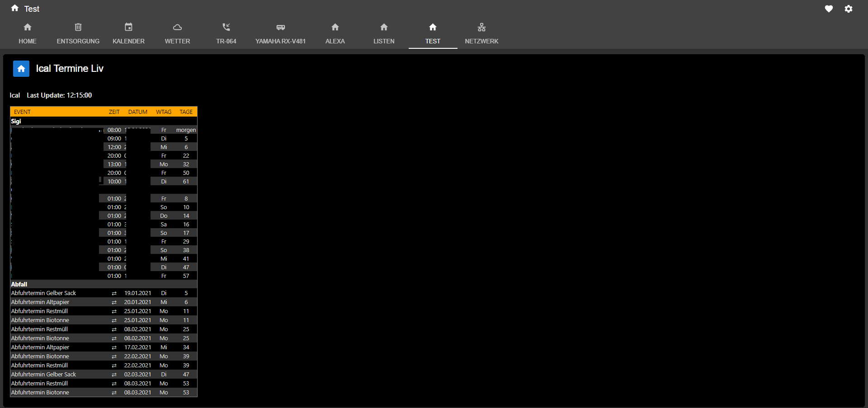868x408 pixels.
Task: Select the TEST tab
Action: pyautogui.click(x=433, y=33)
